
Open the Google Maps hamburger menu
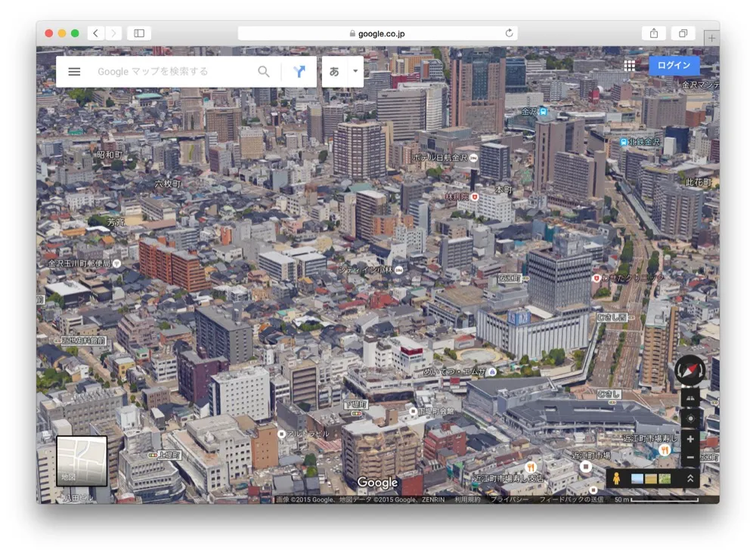(74, 72)
